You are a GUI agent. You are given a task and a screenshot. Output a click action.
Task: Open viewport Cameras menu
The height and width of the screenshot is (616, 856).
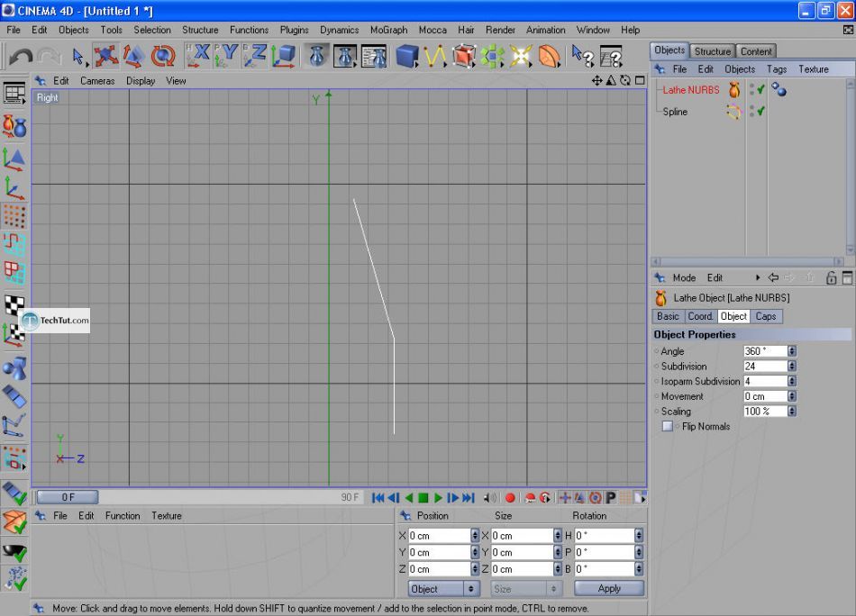(97, 81)
